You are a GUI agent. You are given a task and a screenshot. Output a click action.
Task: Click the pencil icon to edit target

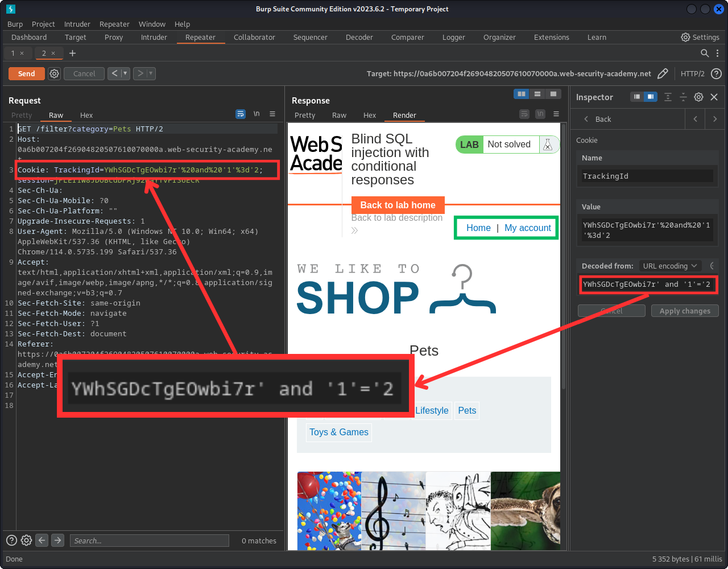[x=663, y=73]
